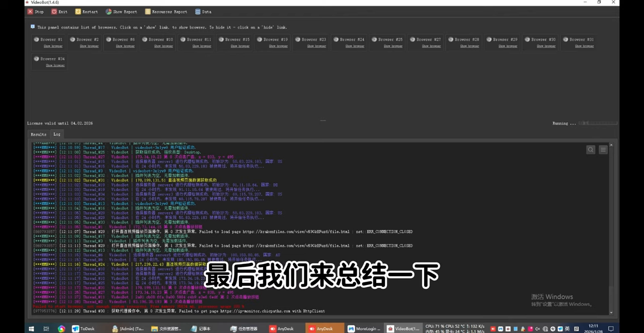Click the round icon beside Browser #24
644x333 pixels.
(336, 39)
